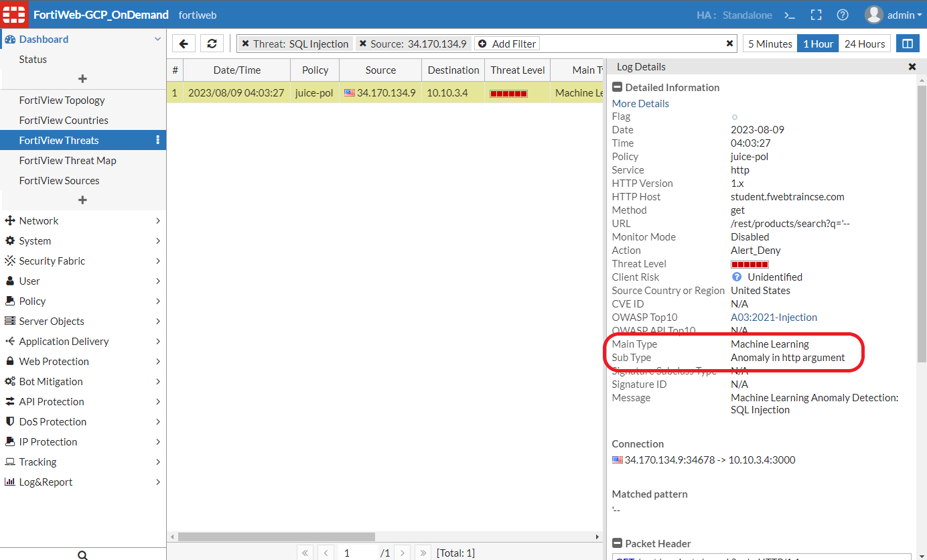Open the CLI console icon

click(790, 15)
